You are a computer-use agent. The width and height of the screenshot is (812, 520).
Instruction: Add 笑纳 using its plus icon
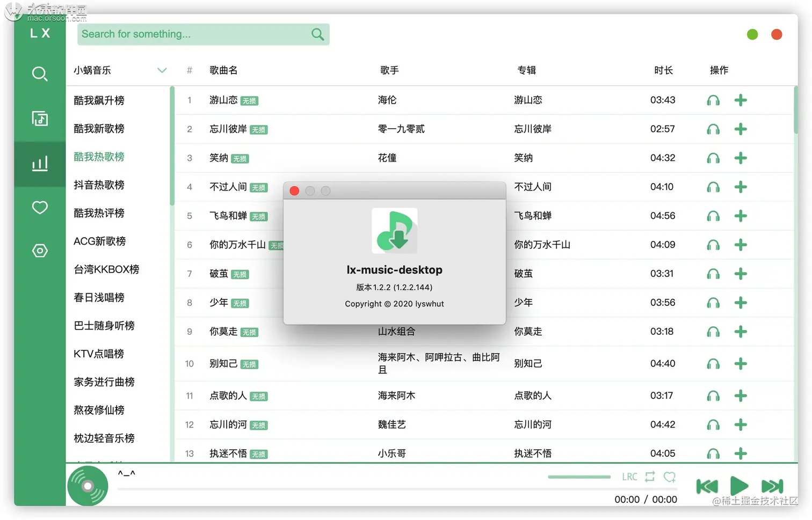point(741,158)
